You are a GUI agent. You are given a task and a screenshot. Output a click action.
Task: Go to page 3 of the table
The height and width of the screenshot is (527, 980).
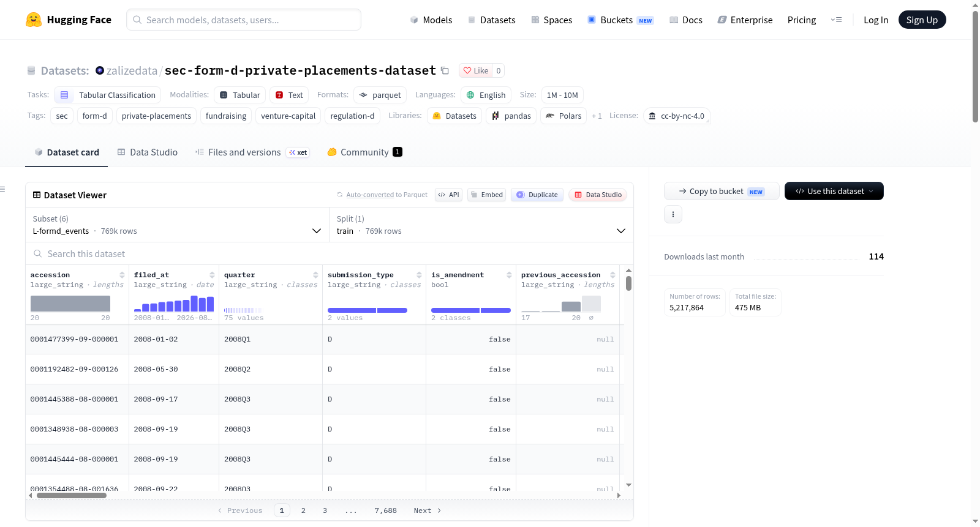325,510
